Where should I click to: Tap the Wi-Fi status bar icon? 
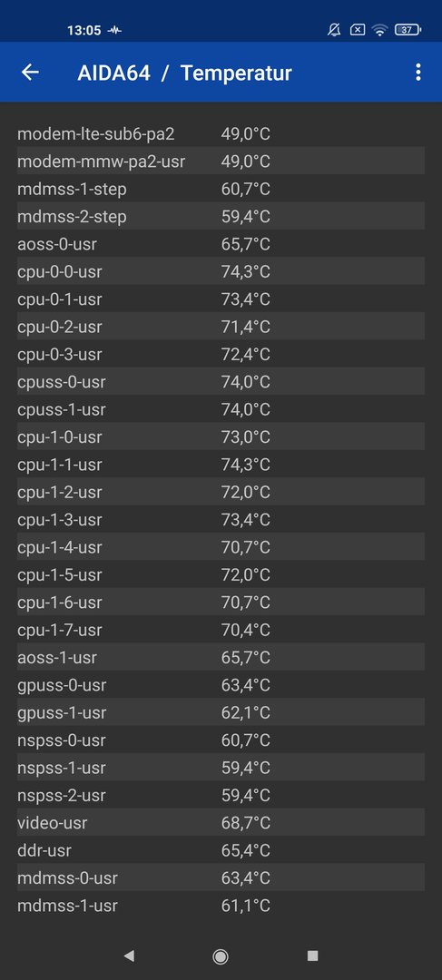(x=379, y=29)
